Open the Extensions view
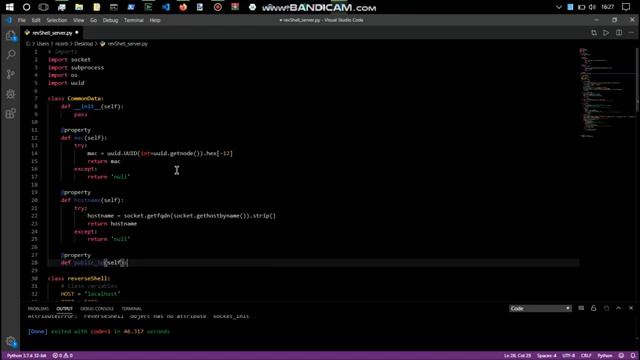Image resolution: width=640 pixels, height=360 pixels. coord(11,113)
